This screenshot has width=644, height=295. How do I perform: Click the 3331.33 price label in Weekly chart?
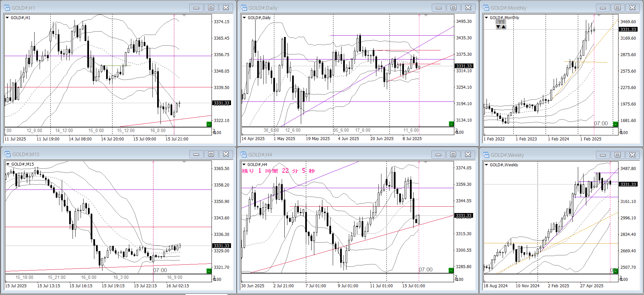[628, 184]
